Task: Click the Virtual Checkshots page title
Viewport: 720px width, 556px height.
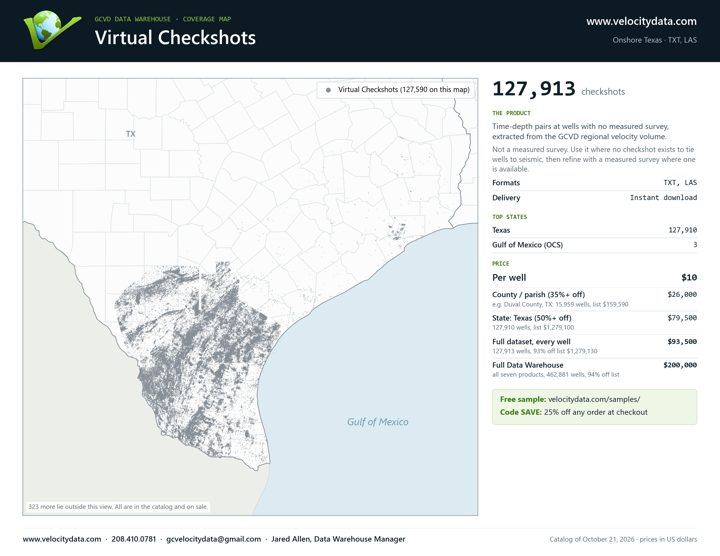Action: [x=175, y=38]
